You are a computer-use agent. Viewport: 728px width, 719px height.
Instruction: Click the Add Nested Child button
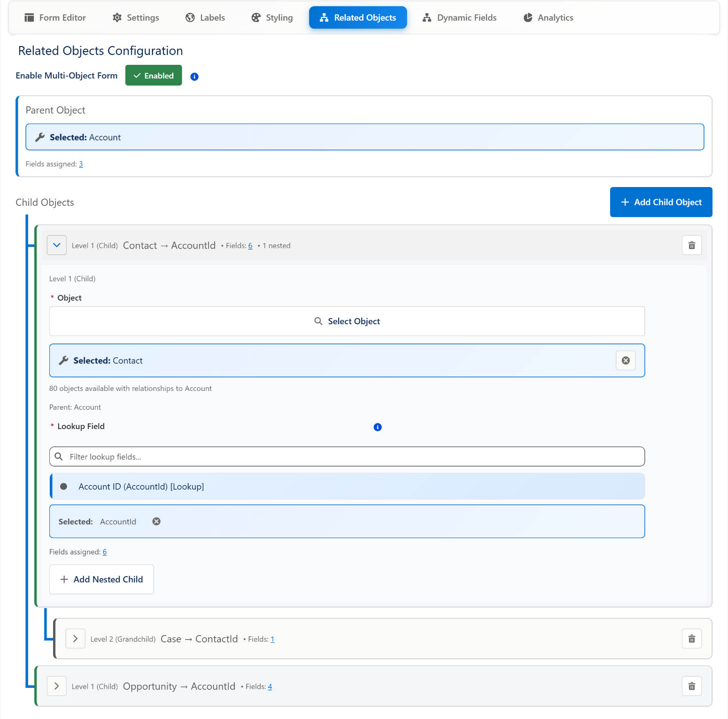[x=101, y=579]
